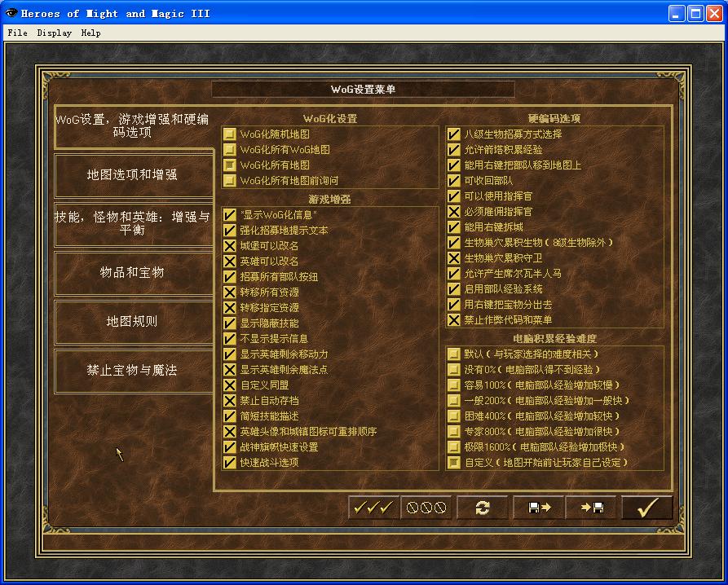This screenshot has height=585, width=728.
Task: Open the Help menu
Action: [x=90, y=33]
